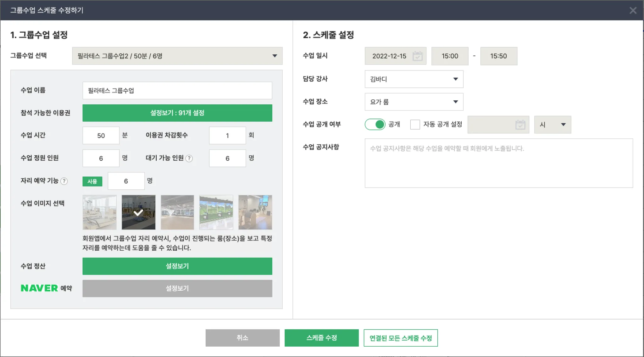The image size is (644, 357).
Task: Click help icon next to 대기 가능 인원
Action: tap(189, 158)
